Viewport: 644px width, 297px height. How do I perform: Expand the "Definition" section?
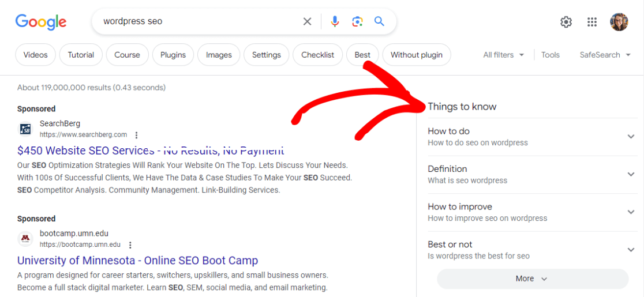[631, 174]
